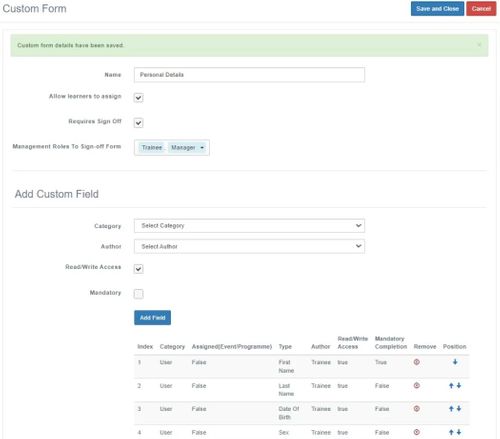The image size is (500, 439).
Task: Click the red Cancel button
Action: [481, 9]
